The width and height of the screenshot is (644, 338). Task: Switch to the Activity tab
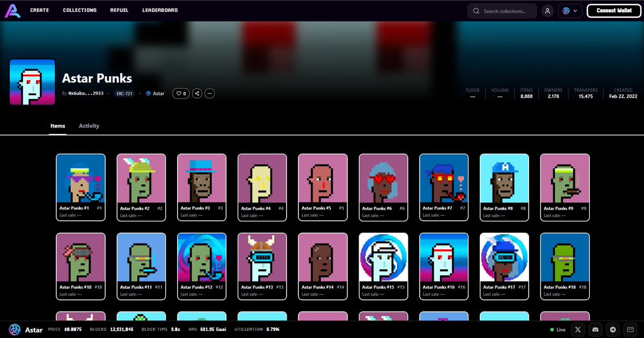[x=89, y=126]
